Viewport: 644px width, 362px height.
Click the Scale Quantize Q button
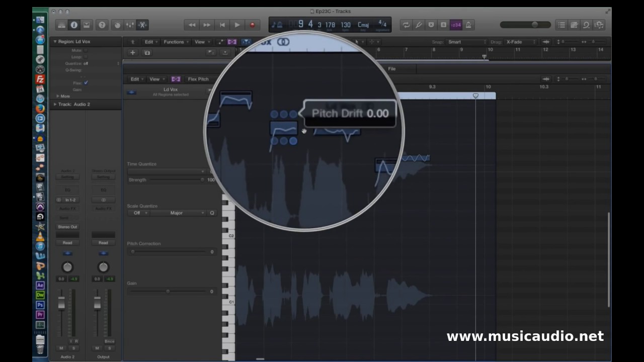coord(212,213)
